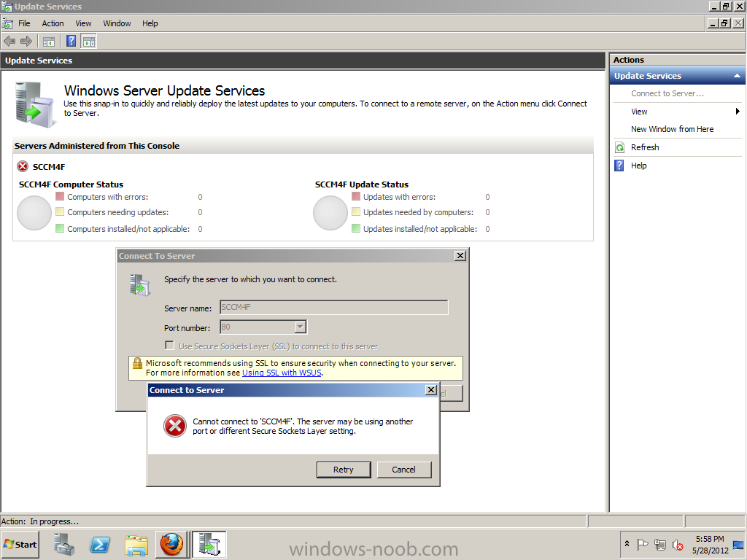Click the Forward arrow toolbar icon
747x560 pixels.
26,42
